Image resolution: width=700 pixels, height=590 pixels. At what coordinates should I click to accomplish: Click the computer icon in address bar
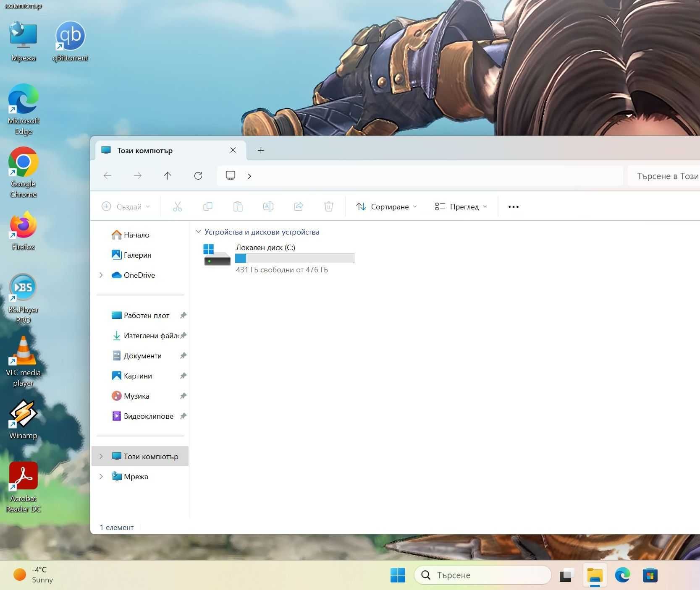pos(231,175)
